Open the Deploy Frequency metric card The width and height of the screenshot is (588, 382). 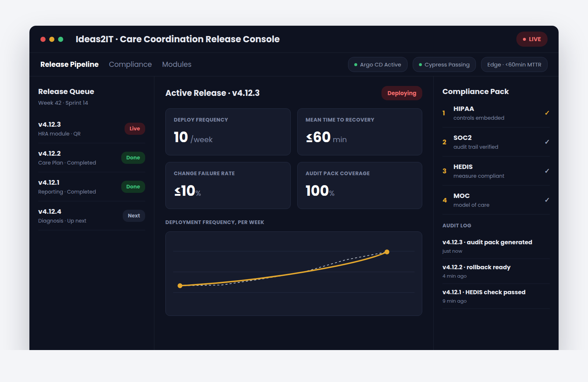pyautogui.click(x=228, y=132)
